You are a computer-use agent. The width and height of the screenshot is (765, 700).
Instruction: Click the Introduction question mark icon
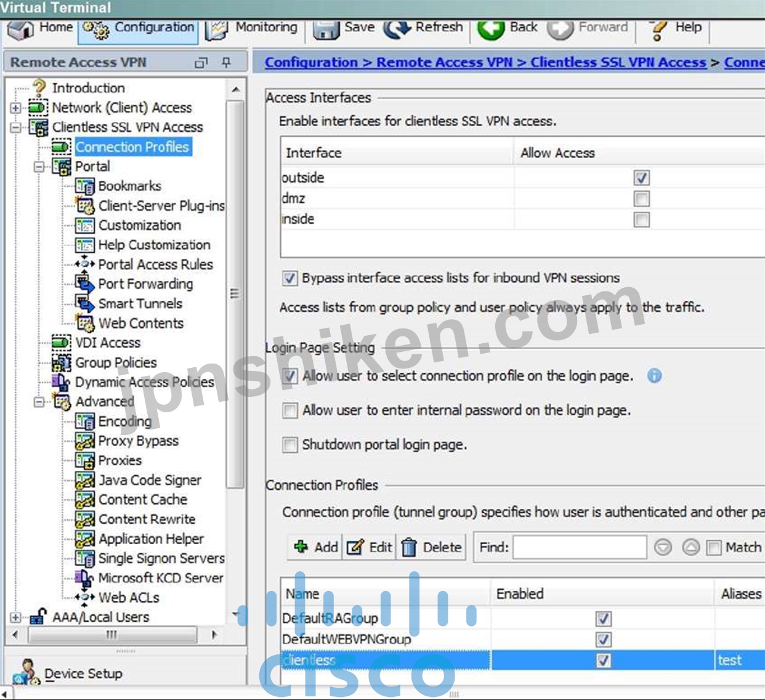point(39,87)
